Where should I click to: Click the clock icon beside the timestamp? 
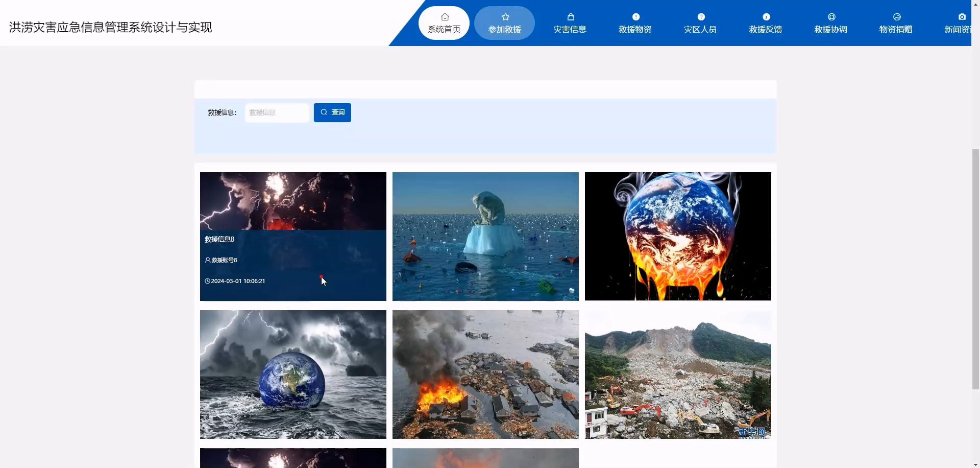[x=208, y=281]
